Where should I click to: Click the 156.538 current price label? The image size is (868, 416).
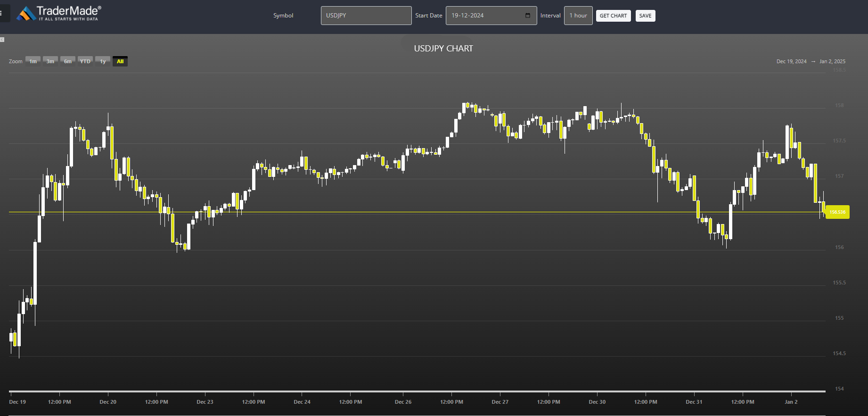point(837,212)
